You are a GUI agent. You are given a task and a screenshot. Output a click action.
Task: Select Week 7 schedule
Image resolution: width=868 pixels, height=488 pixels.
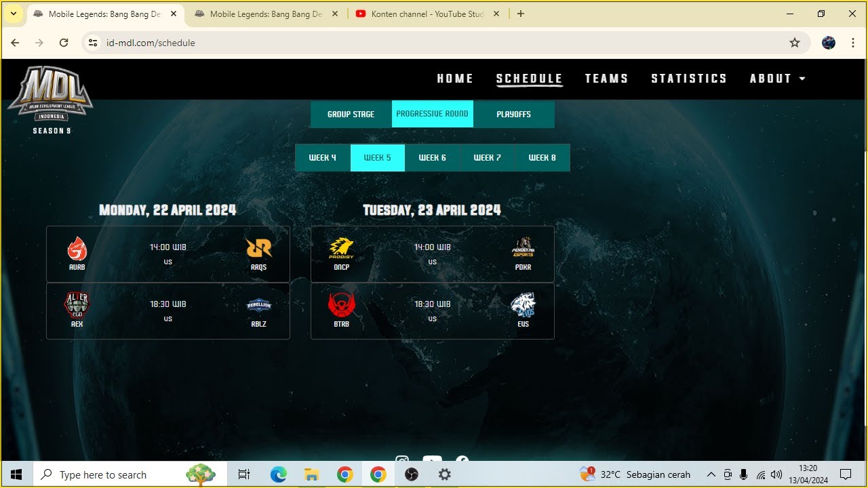[x=488, y=158]
